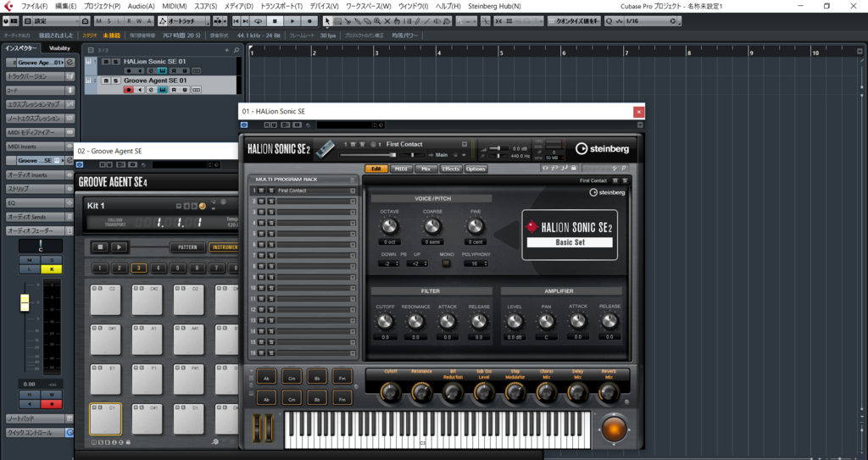
Task: Go to previous marker in transport
Action: click(x=236, y=21)
